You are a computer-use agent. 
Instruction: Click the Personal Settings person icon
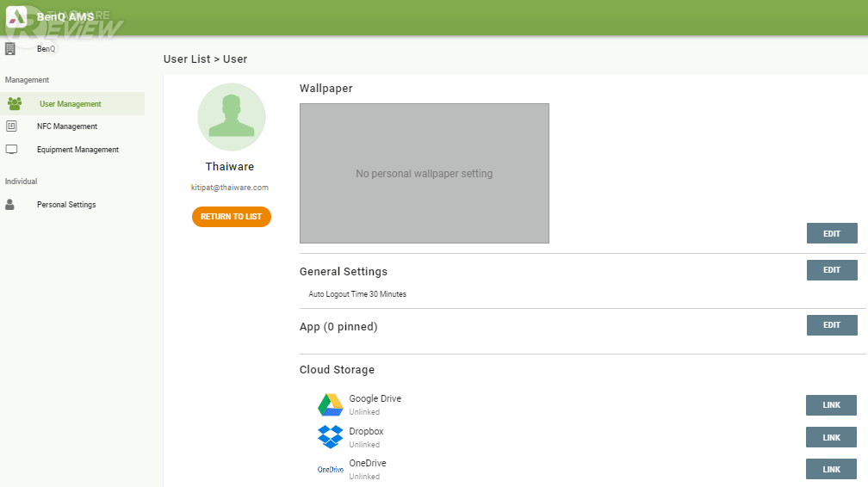pos(9,204)
